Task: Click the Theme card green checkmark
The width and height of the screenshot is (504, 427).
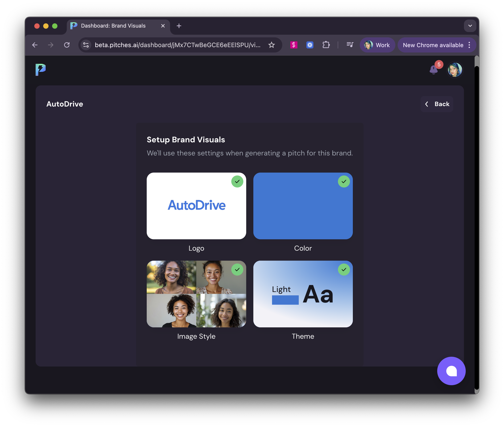Action: 343,270
